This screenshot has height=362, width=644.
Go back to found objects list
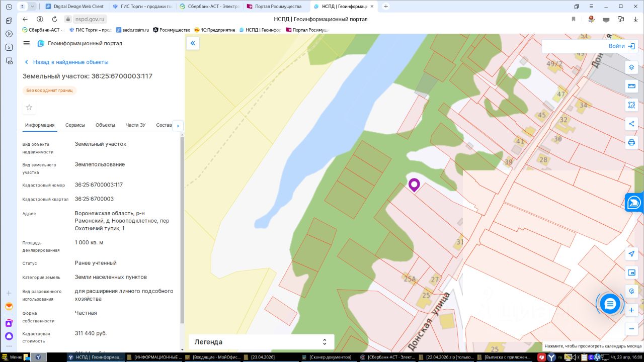[x=66, y=62]
